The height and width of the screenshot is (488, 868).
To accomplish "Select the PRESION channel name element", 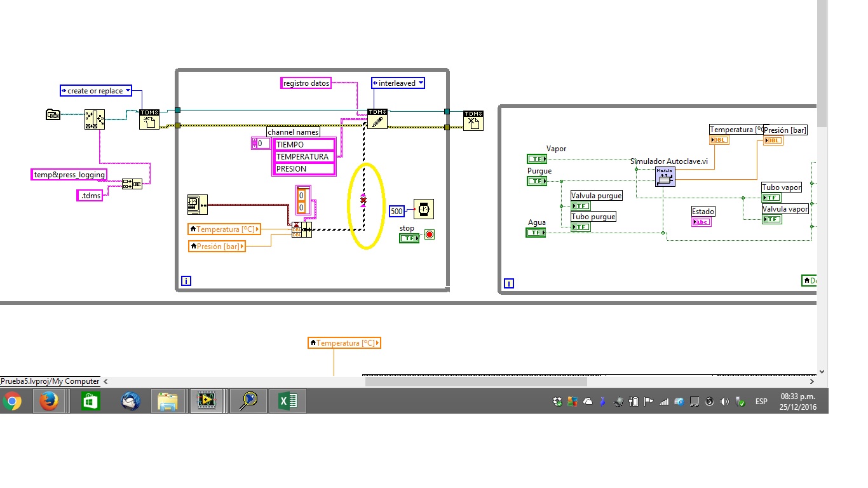I will [x=304, y=169].
